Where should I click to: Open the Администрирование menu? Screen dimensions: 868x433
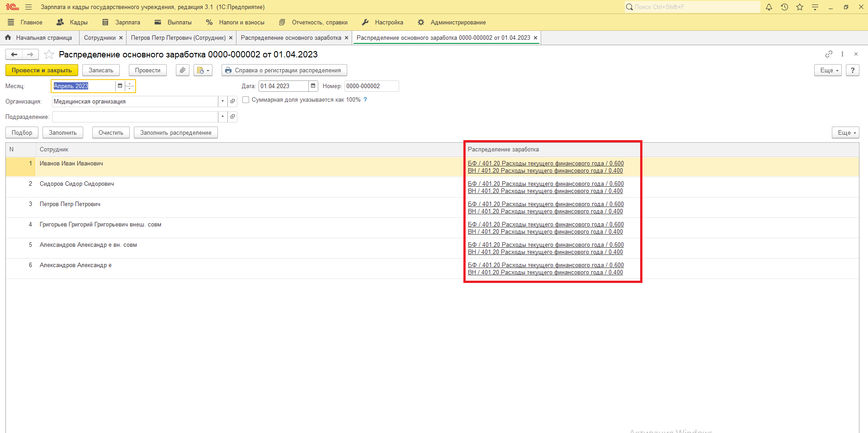(452, 23)
